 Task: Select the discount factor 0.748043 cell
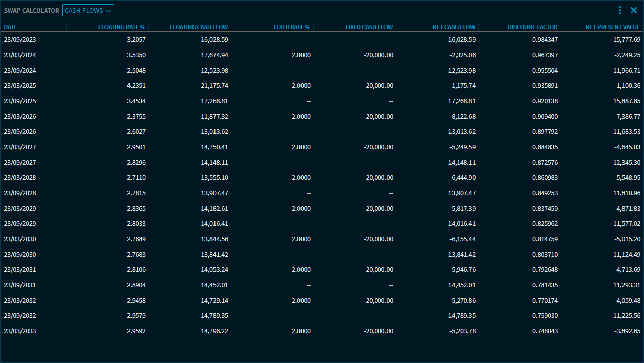pyautogui.click(x=545, y=331)
